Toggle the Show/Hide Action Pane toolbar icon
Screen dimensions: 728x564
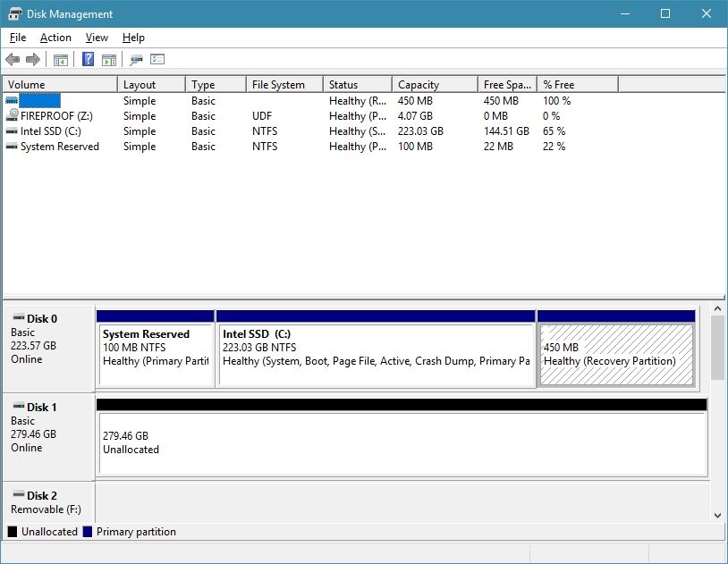pyautogui.click(x=108, y=59)
